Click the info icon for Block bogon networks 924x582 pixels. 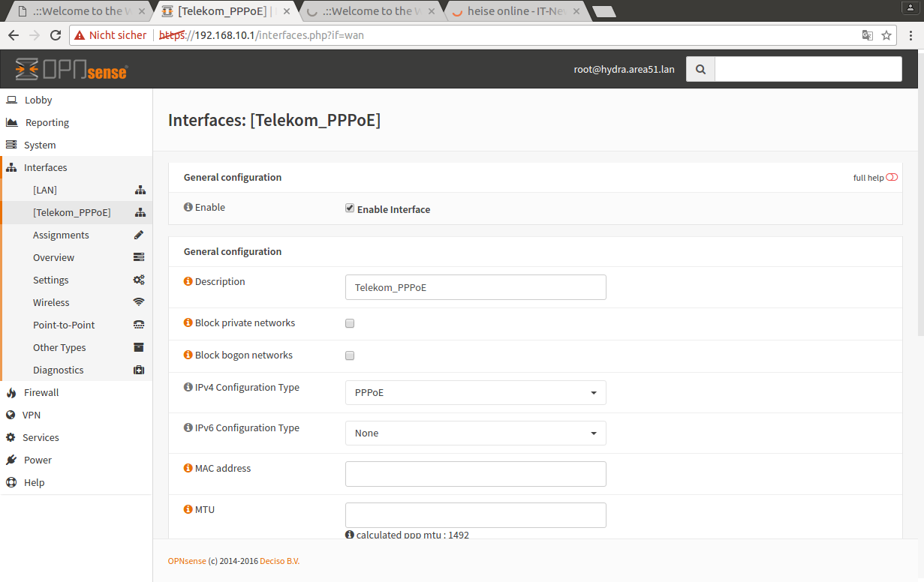188,355
